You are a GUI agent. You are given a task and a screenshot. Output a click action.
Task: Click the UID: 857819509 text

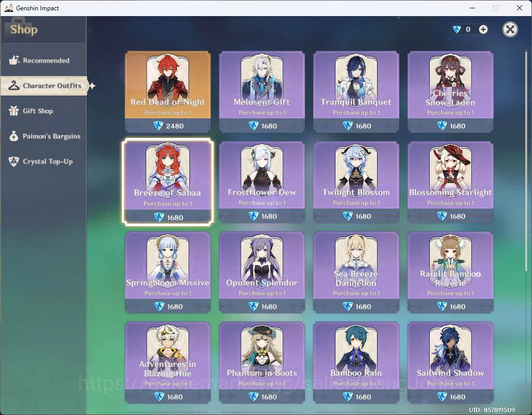(492, 410)
